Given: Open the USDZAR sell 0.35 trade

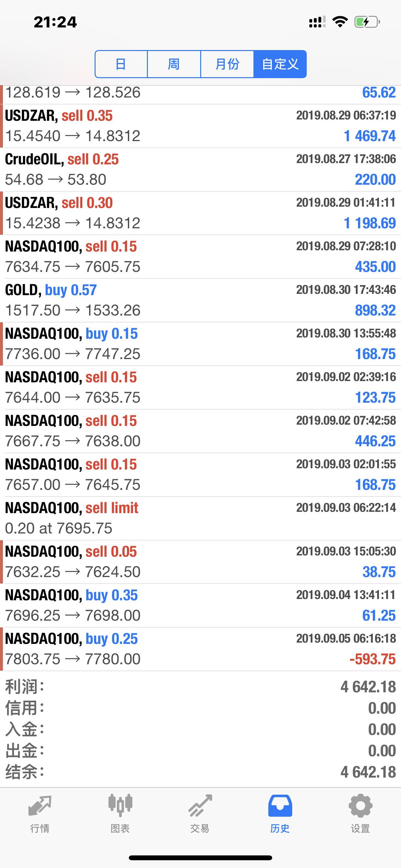Looking at the screenshot, I should [200, 126].
